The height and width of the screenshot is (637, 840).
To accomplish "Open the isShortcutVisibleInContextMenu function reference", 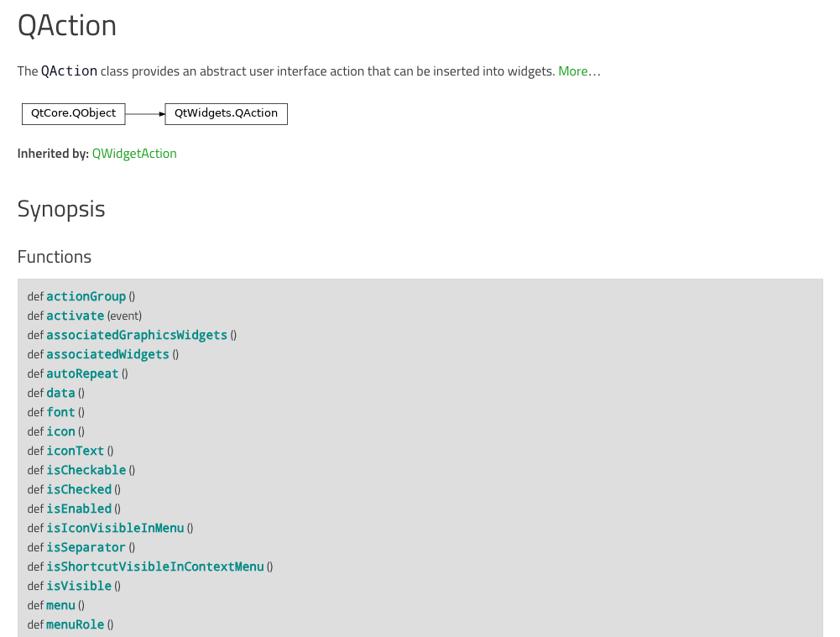I will 154,567.
